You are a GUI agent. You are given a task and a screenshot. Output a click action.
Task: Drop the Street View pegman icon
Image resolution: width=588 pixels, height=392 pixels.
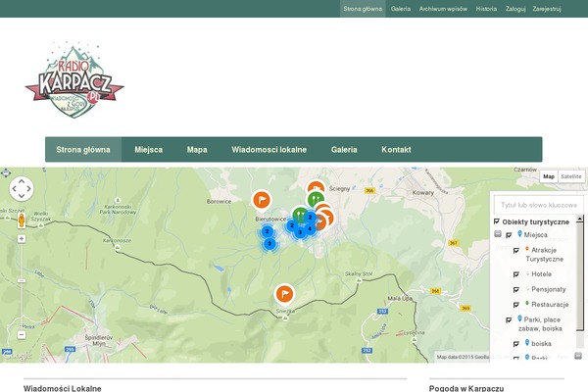click(x=22, y=220)
